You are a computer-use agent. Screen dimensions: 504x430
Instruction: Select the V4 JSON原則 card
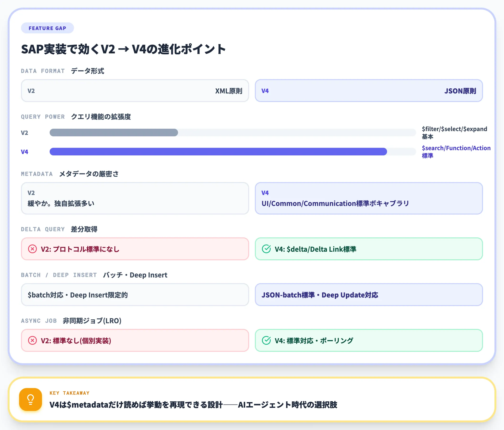pos(369,91)
